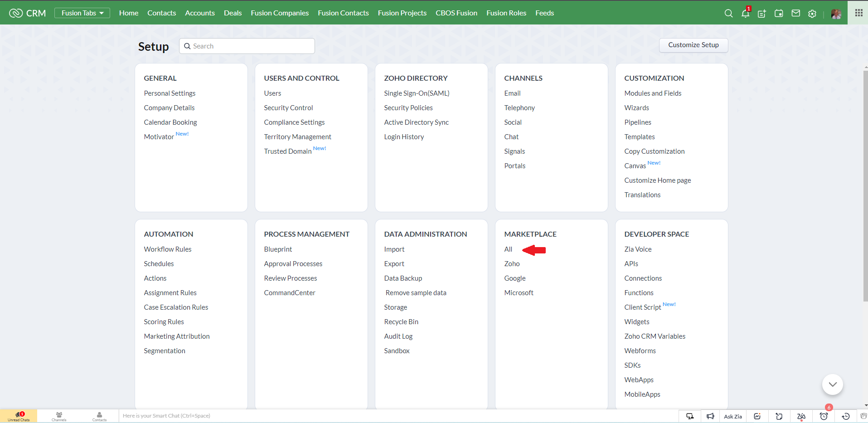Click the setup gear icon

tap(812, 14)
